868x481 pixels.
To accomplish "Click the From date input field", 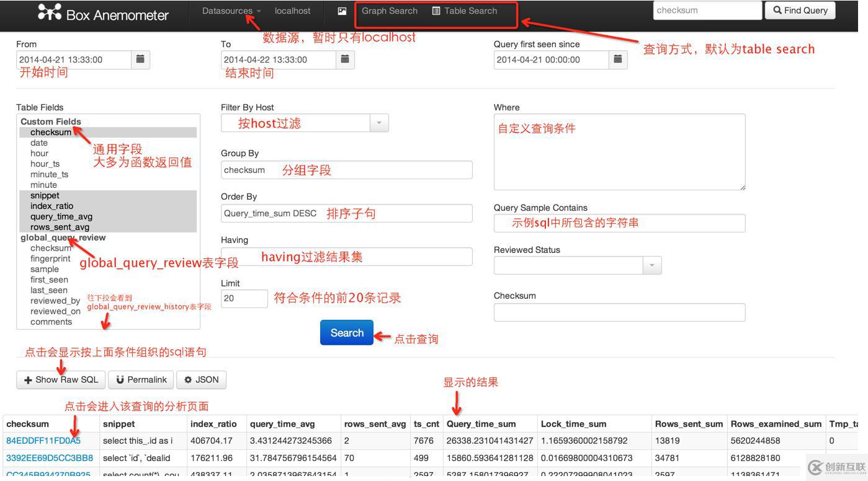I will pyautogui.click(x=74, y=60).
